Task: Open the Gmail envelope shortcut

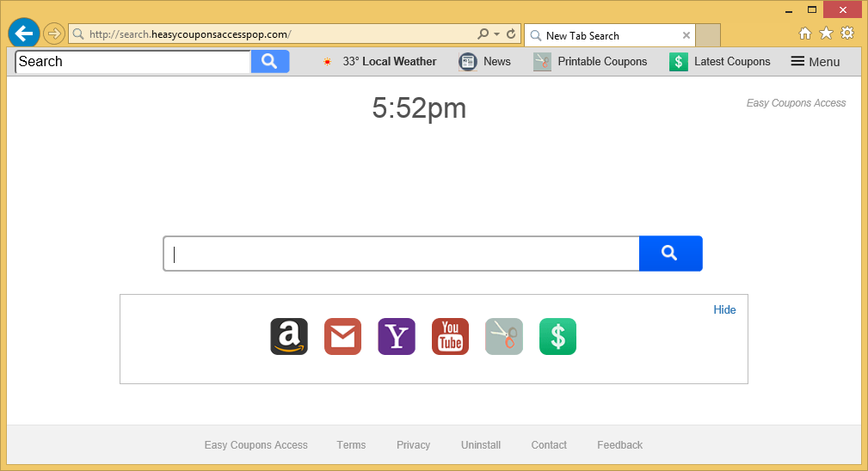Action: 342,337
